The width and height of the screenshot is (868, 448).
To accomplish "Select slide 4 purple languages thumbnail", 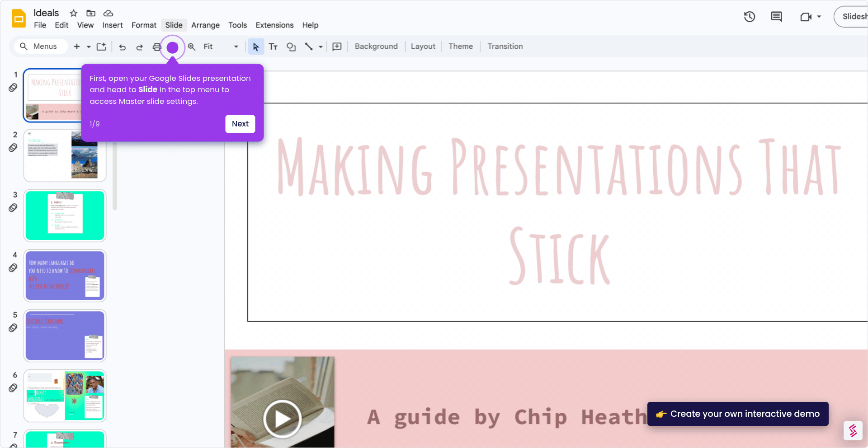I will (x=65, y=275).
